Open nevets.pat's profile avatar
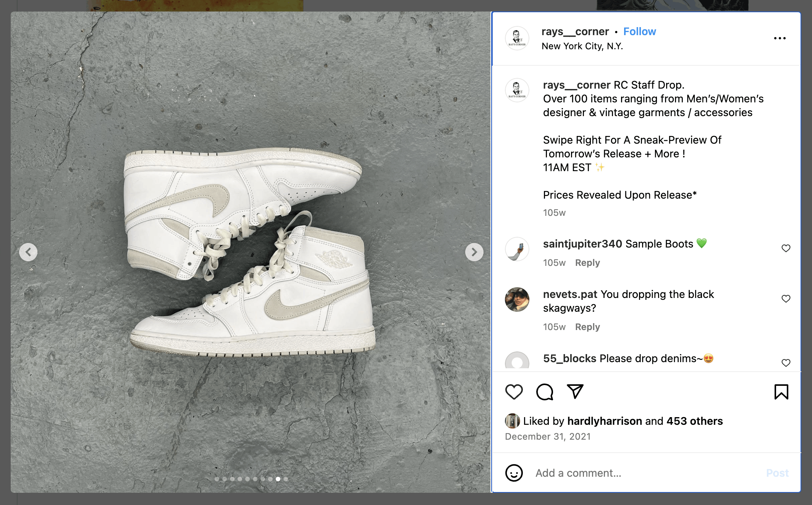This screenshot has height=505, width=812. tap(517, 299)
